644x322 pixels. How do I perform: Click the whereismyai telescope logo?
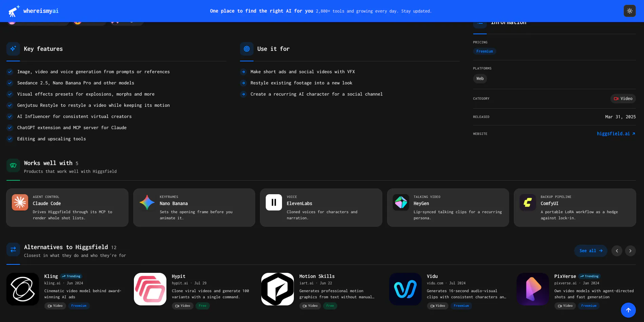pyautogui.click(x=14, y=11)
